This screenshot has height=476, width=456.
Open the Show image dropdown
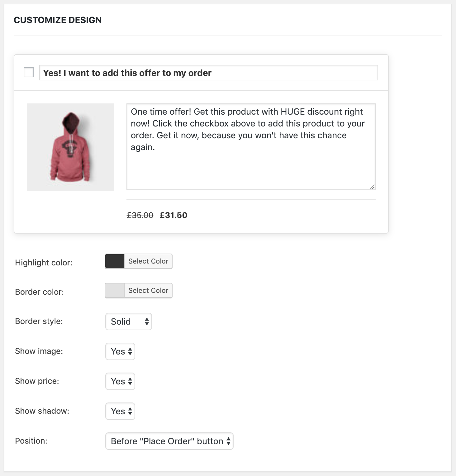pos(120,351)
